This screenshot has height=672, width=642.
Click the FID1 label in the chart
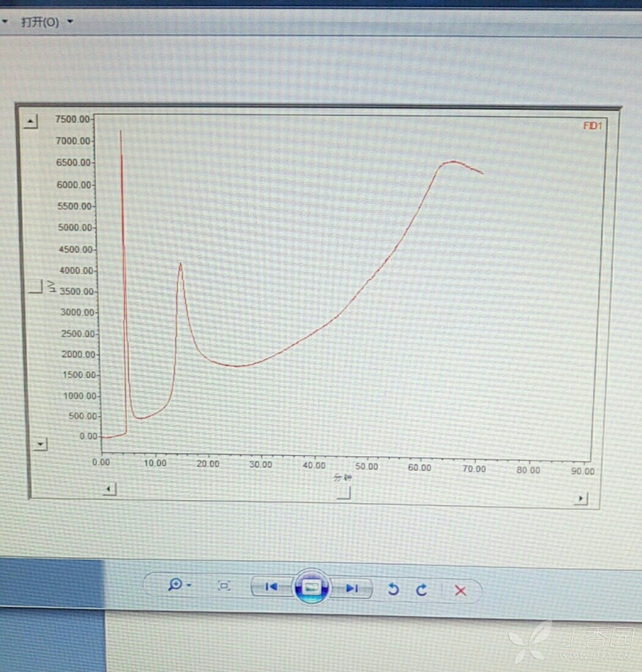593,126
